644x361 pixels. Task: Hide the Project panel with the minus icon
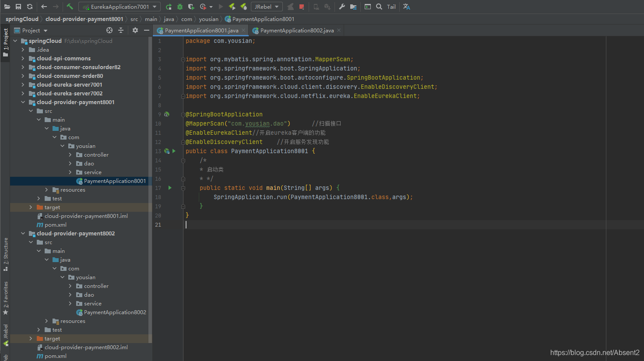(147, 30)
